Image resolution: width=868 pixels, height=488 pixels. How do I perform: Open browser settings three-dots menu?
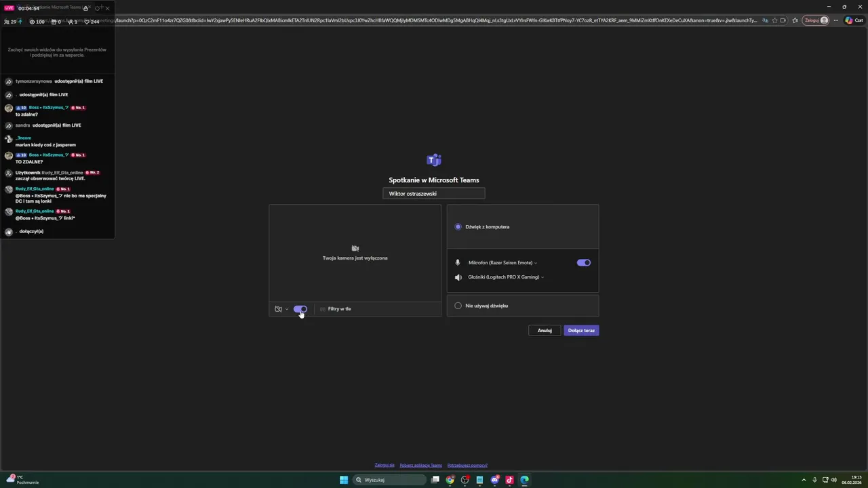point(836,20)
